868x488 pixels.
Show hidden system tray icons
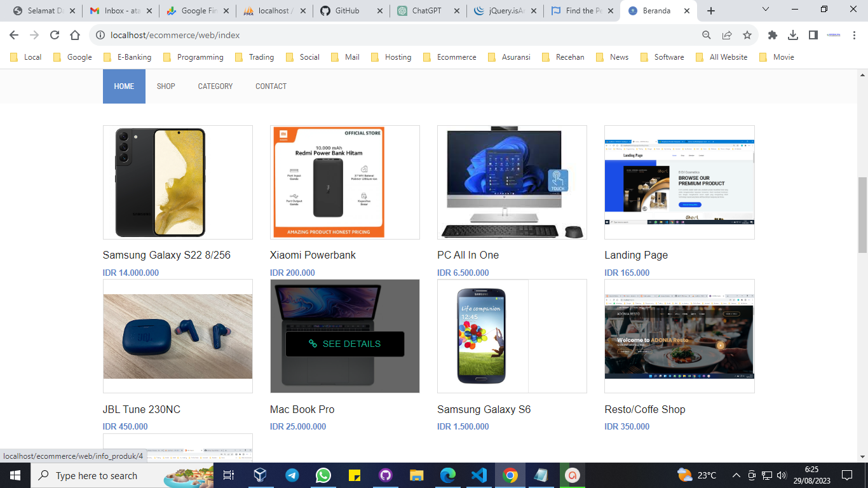point(736,475)
